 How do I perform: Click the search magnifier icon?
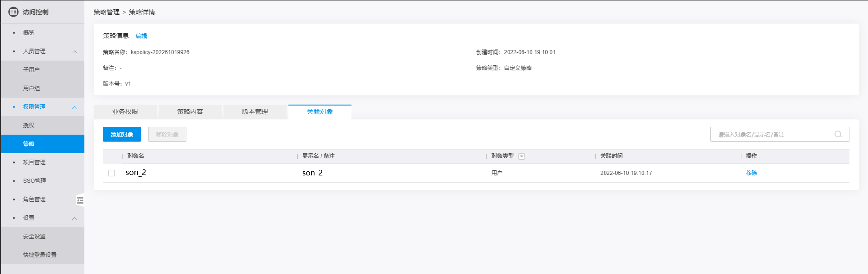(x=838, y=134)
